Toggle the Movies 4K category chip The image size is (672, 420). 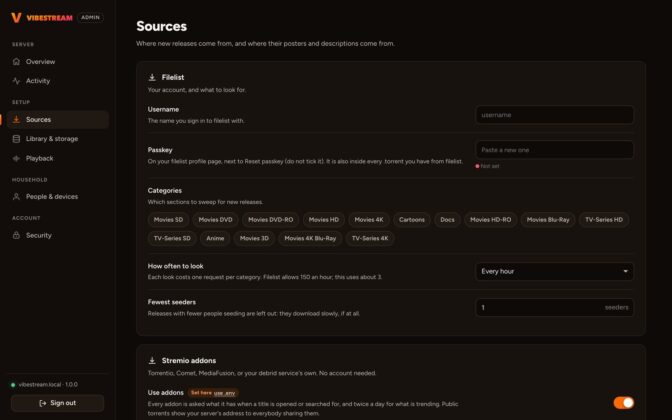[369, 220]
